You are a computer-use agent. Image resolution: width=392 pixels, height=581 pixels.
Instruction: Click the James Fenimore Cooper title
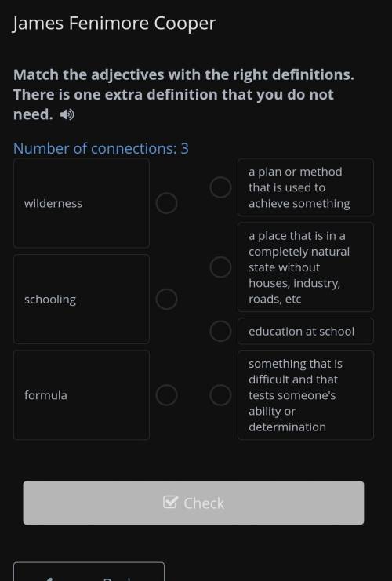pos(114,24)
